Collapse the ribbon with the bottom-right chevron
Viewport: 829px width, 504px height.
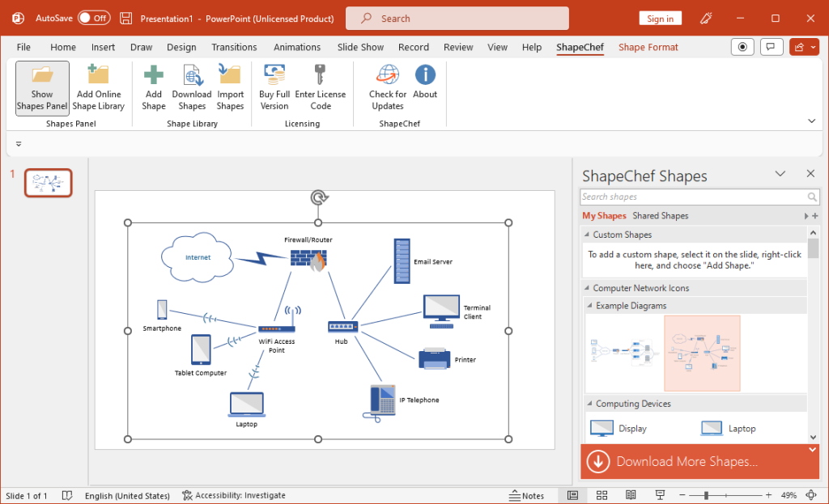[x=811, y=121]
